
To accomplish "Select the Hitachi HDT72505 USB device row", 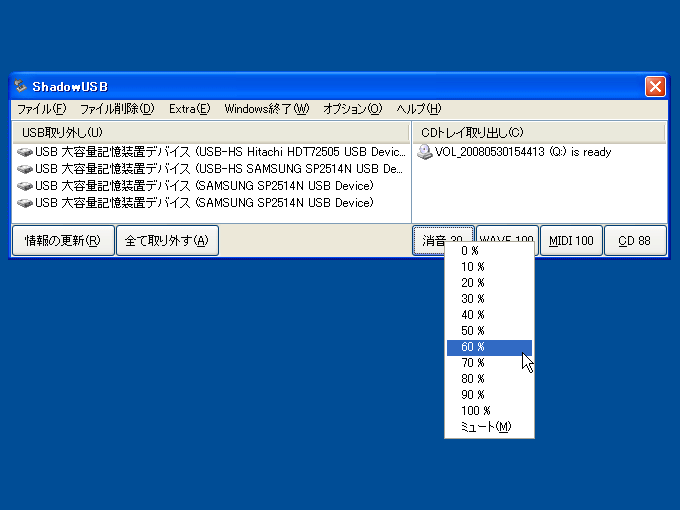I will (x=211, y=152).
